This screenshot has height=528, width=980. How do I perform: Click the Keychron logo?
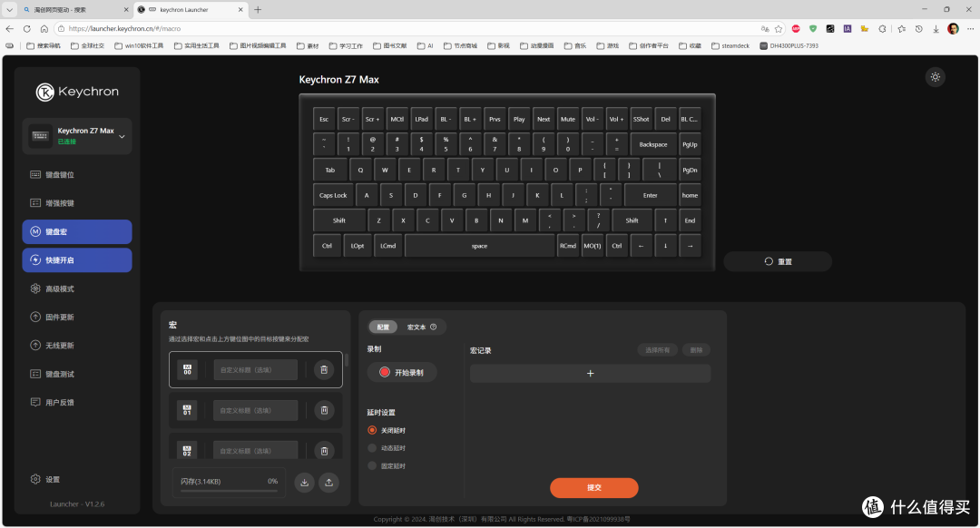click(77, 92)
